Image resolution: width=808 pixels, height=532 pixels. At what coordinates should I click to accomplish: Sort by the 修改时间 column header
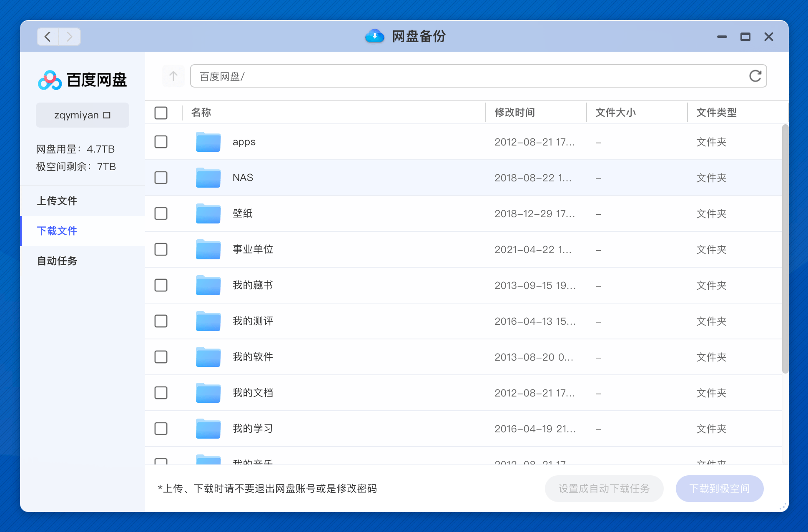[x=514, y=112]
